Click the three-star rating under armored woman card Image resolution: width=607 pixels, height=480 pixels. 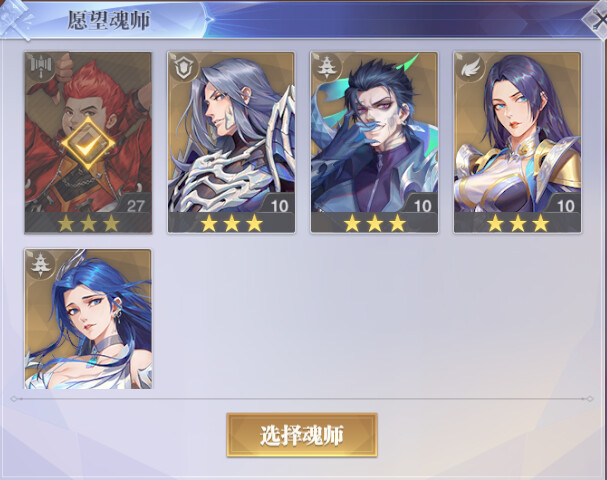tap(518, 223)
